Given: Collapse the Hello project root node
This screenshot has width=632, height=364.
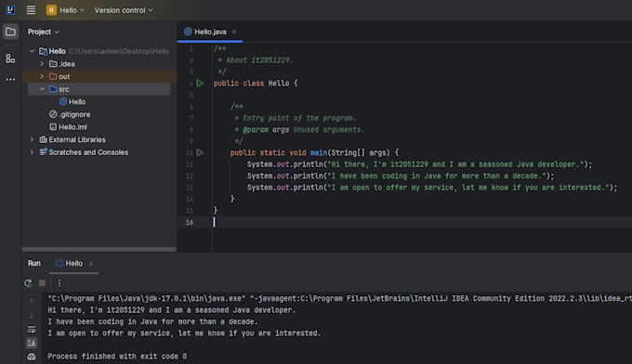Looking at the screenshot, I should click(33, 51).
